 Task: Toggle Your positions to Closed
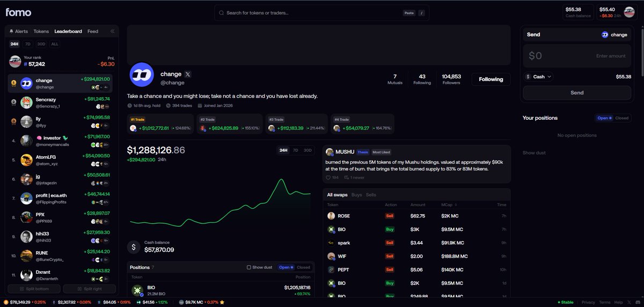click(x=621, y=118)
